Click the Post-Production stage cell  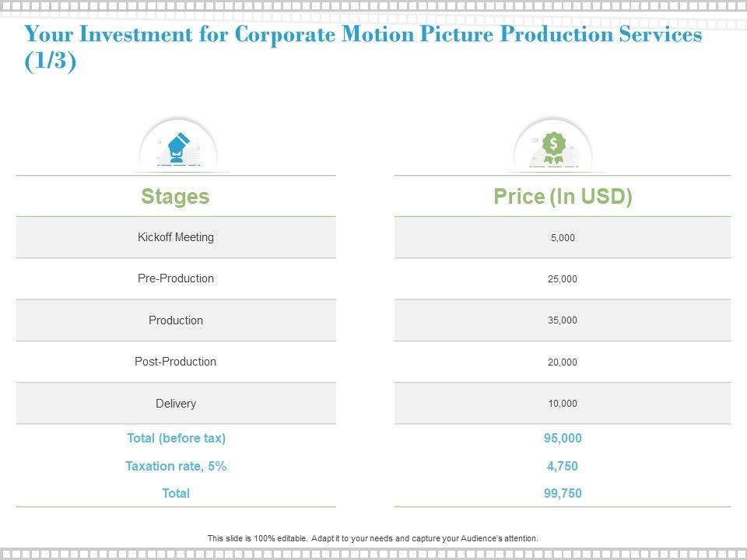(x=176, y=362)
